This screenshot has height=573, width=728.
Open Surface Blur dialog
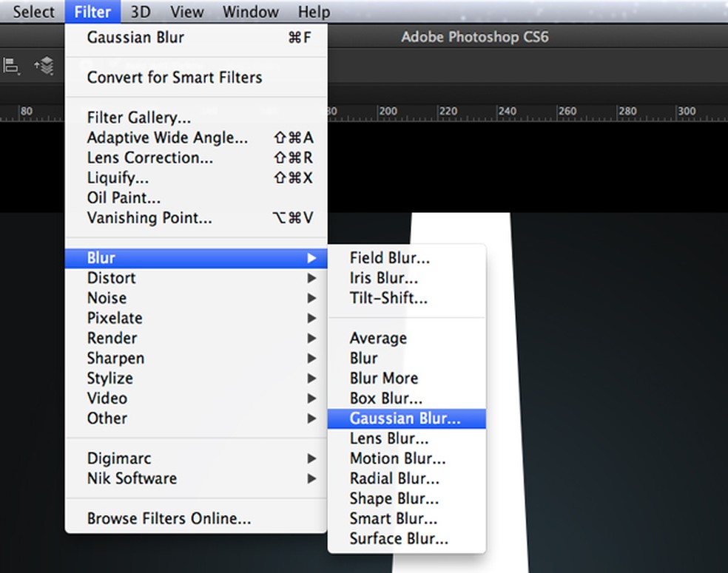407,539
